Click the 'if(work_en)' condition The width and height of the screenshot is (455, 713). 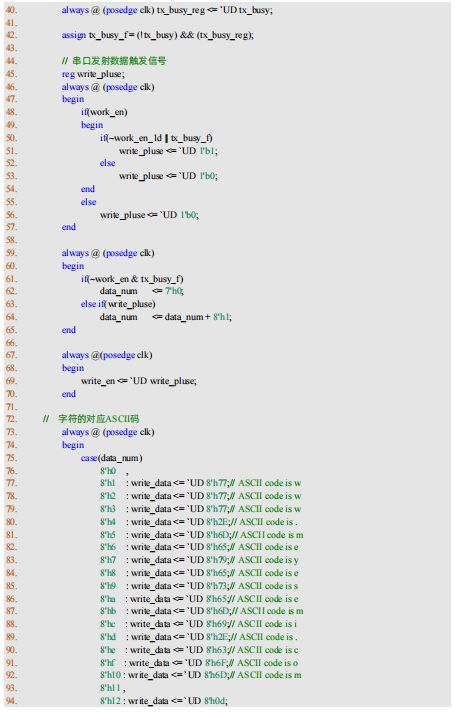pyautogui.click(x=104, y=112)
